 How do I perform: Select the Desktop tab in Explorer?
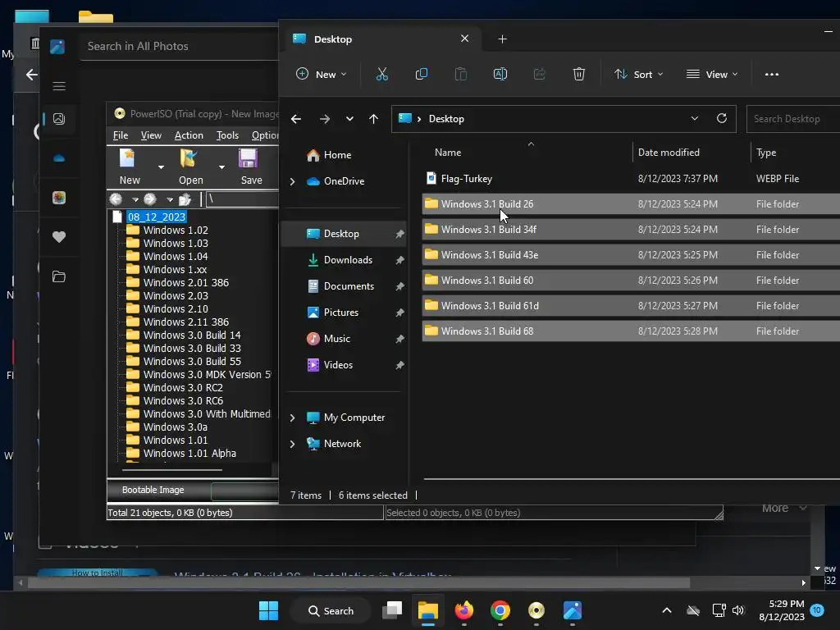(381, 39)
